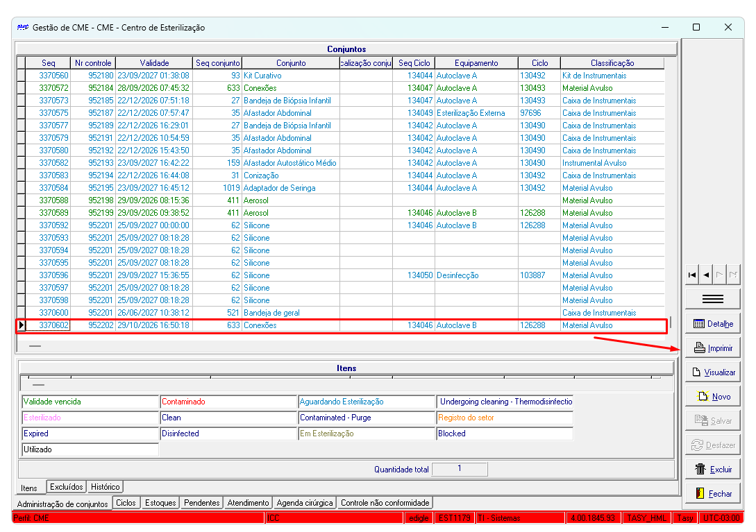Click the Excluir trash button
This screenshot has width=756, height=532.
pyautogui.click(x=712, y=470)
